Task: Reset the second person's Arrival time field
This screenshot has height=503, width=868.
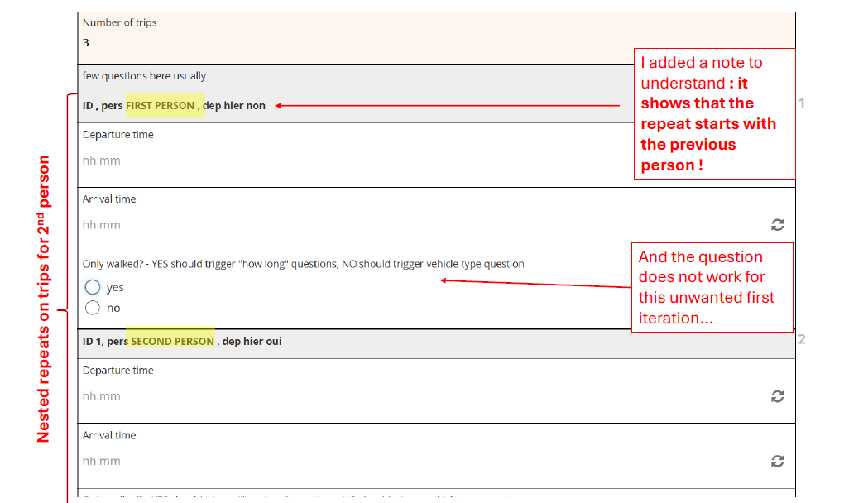Action: coord(777,461)
